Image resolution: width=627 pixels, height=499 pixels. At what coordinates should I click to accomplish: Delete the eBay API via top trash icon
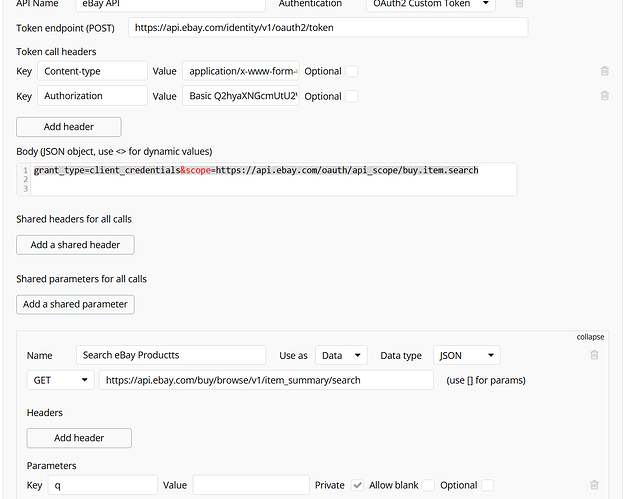pos(519,3)
